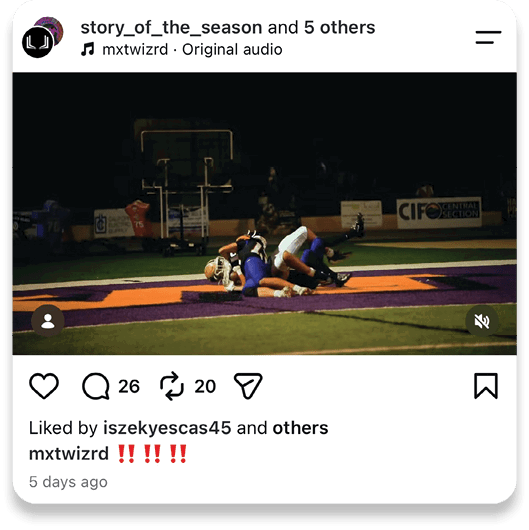Open the post options menu icon
The image size is (529, 530).
click(488, 37)
